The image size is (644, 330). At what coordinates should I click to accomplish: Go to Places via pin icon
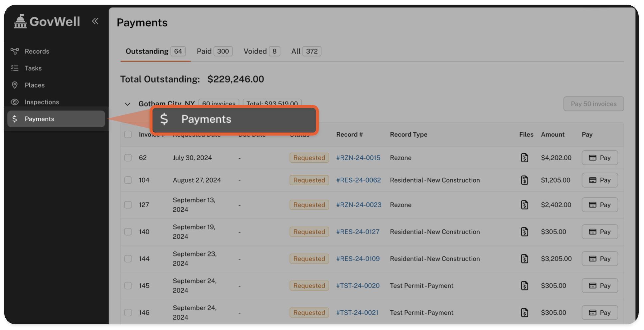pyautogui.click(x=15, y=85)
